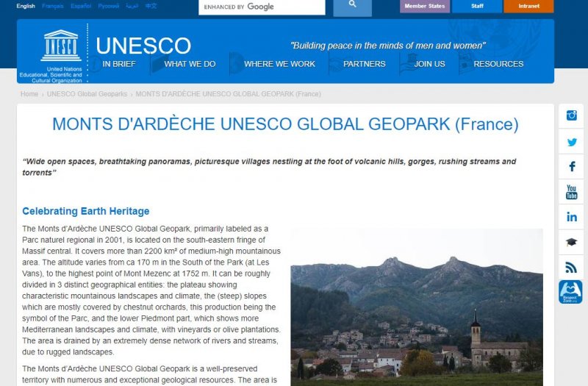Click the Monts d'Ardèche Geopark page title
The width and height of the screenshot is (588, 386).
[285, 124]
